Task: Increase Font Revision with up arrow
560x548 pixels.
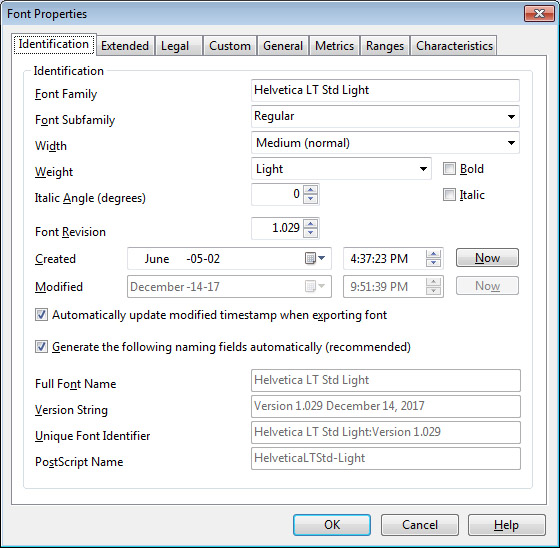Action: [x=310, y=224]
